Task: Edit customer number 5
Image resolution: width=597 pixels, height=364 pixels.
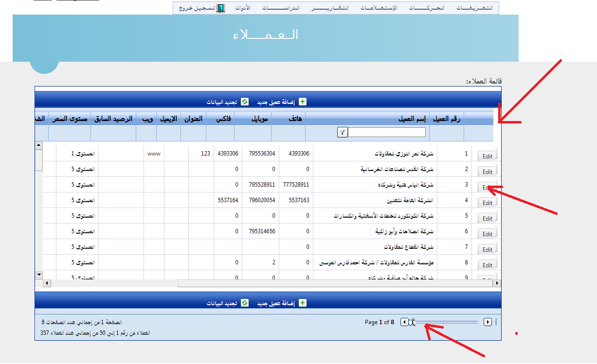Action: pos(488,218)
